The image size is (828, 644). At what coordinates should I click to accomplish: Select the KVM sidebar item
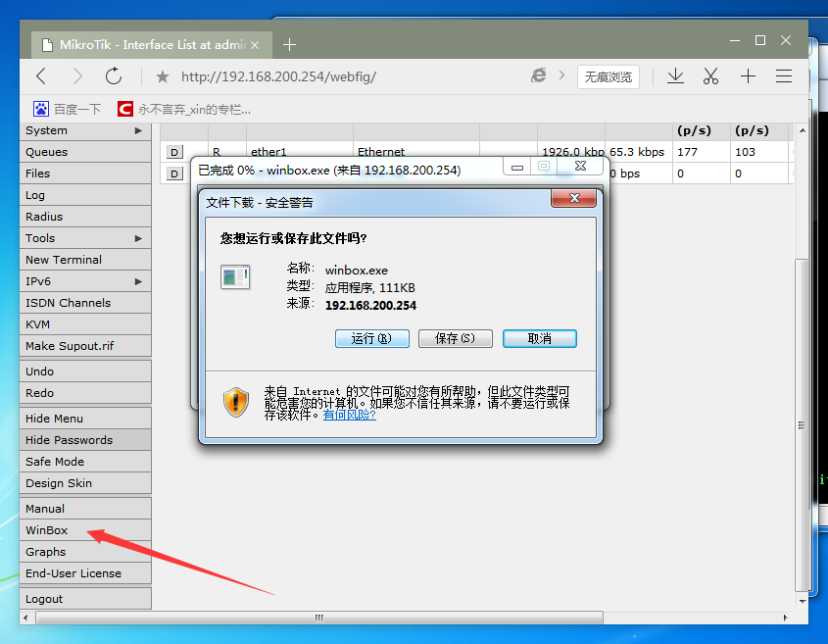pyautogui.click(x=85, y=324)
